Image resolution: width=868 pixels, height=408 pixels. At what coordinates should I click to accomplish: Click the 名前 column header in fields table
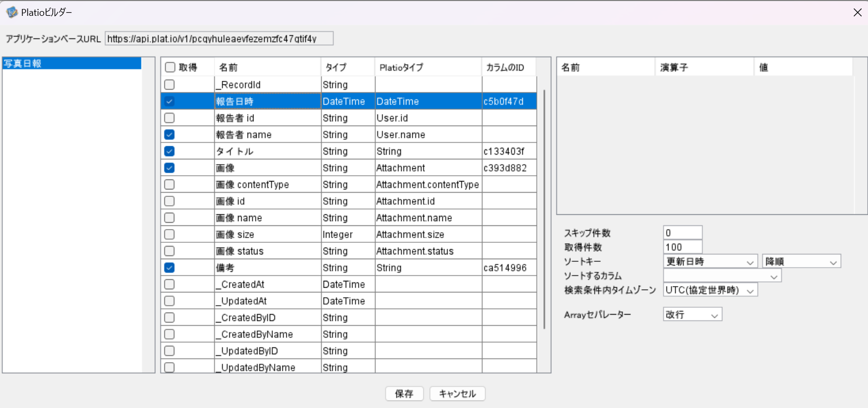click(267, 68)
